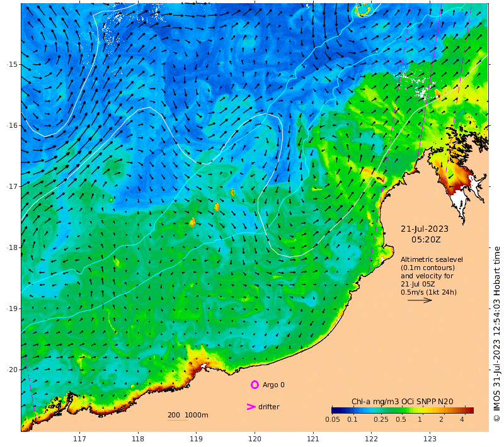Image resolution: width=504 pixels, height=447 pixels.
Task: Click the '200 1000m' depth legend text
Action: pyautogui.click(x=188, y=415)
